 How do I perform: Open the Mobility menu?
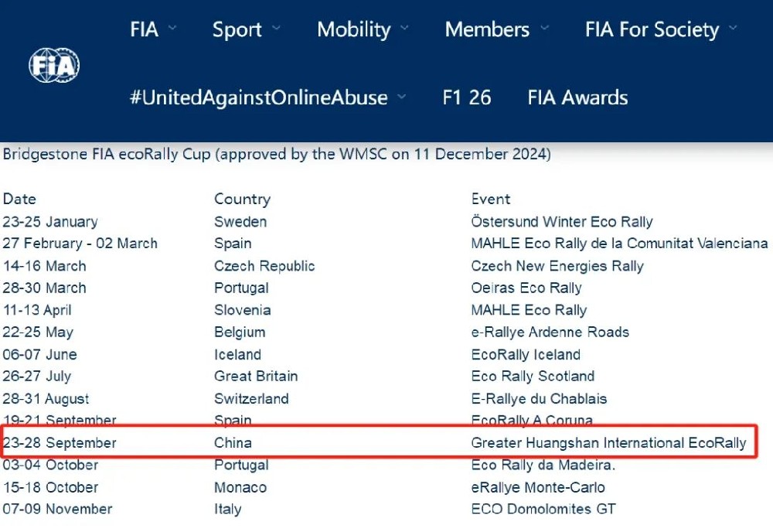(x=353, y=30)
